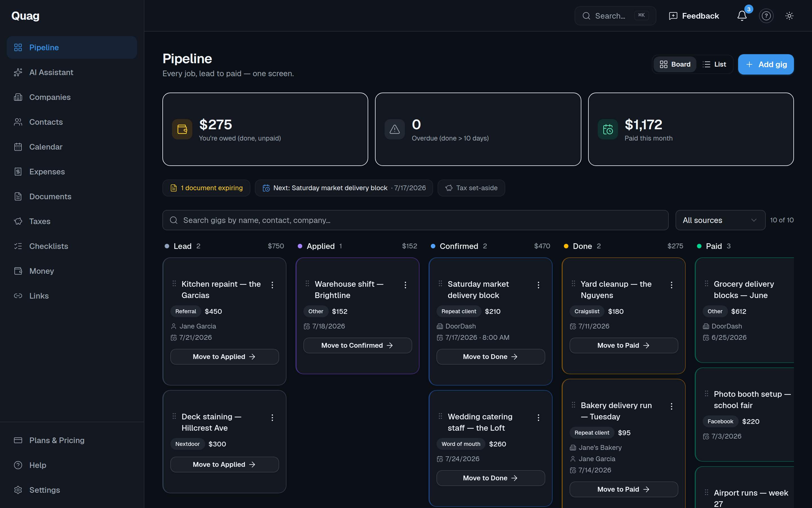Open the Yard cleanup card options menu
The height and width of the screenshot is (508, 812).
671,285
